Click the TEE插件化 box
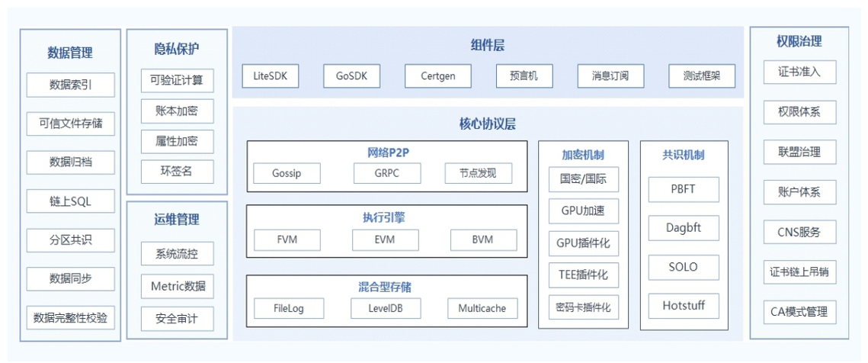 pos(584,275)
